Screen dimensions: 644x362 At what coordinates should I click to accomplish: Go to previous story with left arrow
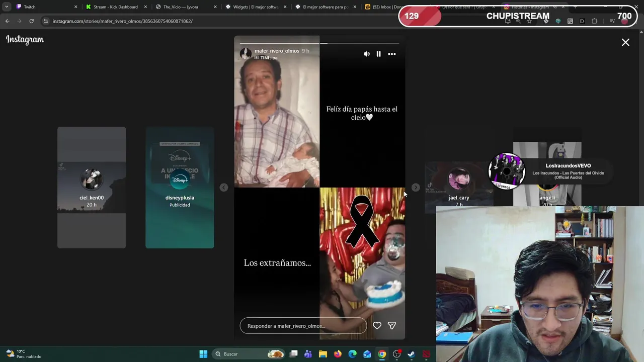click(224, 188)
